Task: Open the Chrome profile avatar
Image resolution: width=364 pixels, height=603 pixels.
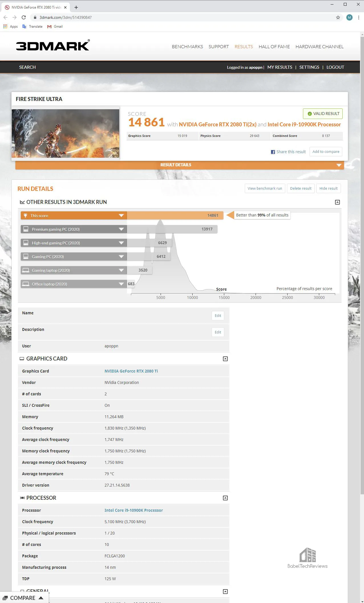Action: point(349,17)
